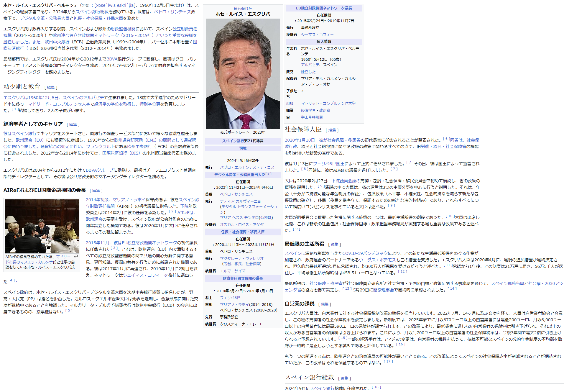Follow マドリッド・コンプルテンセ大学 link in infobox
The width and height of the screenshot is (564, 392).
click(328, 104)
